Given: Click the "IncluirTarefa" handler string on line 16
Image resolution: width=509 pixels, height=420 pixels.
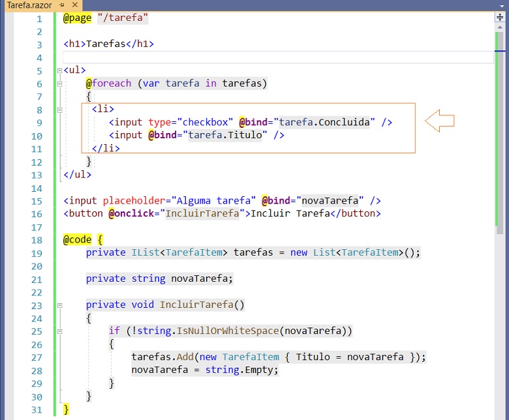Looking at the screenshot, I should [x=202, y=213].
